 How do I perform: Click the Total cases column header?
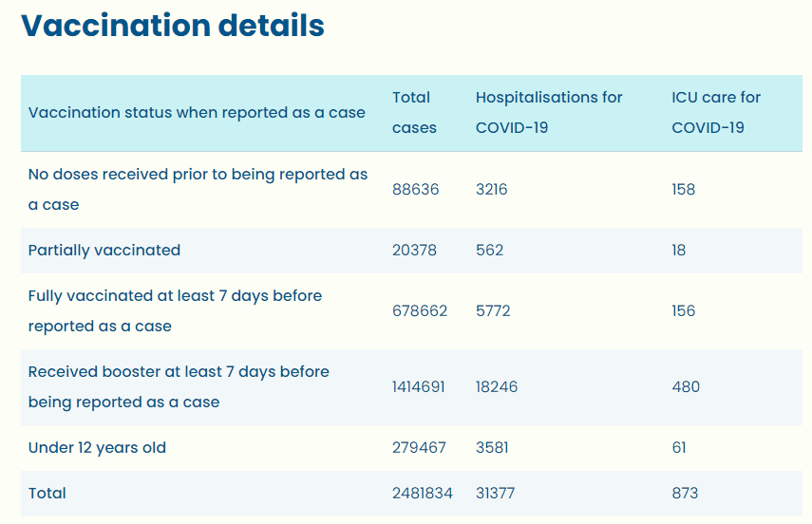414,112
